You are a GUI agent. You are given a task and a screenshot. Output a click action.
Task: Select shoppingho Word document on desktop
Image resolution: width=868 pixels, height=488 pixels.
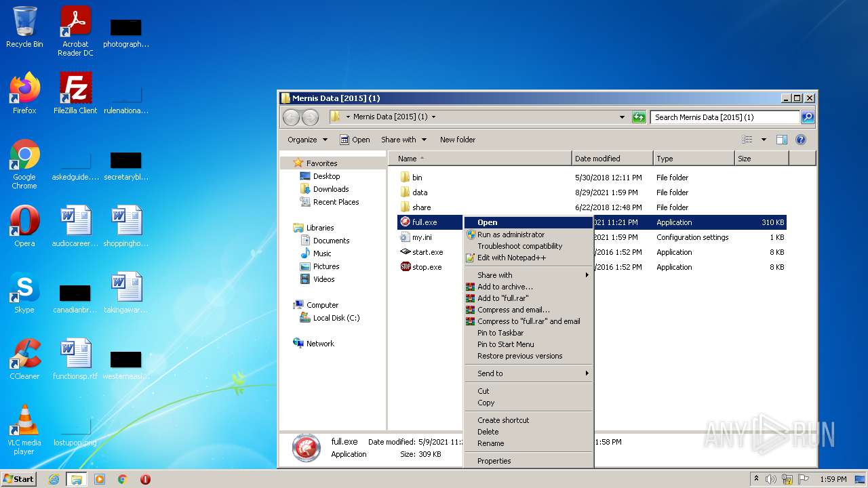[x=126, y=226]
